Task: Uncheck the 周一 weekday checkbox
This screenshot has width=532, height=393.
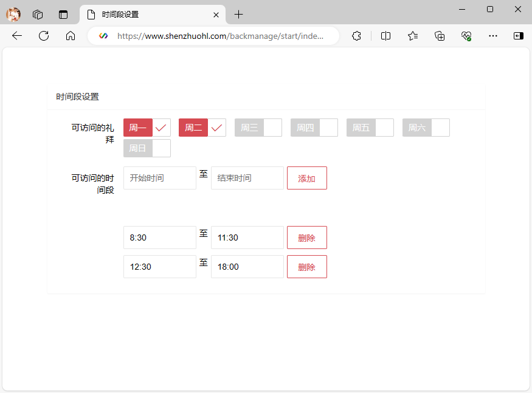Action: tap(147, 128)
